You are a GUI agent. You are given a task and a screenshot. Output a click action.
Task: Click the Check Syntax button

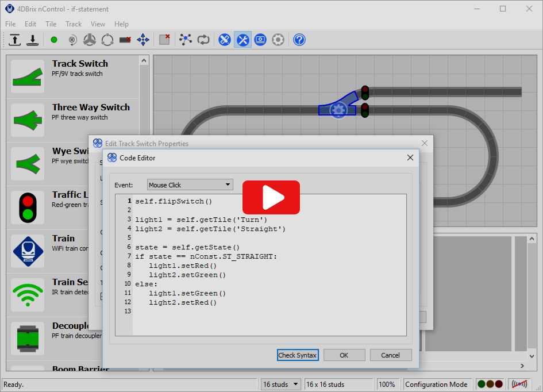[298, 355]
